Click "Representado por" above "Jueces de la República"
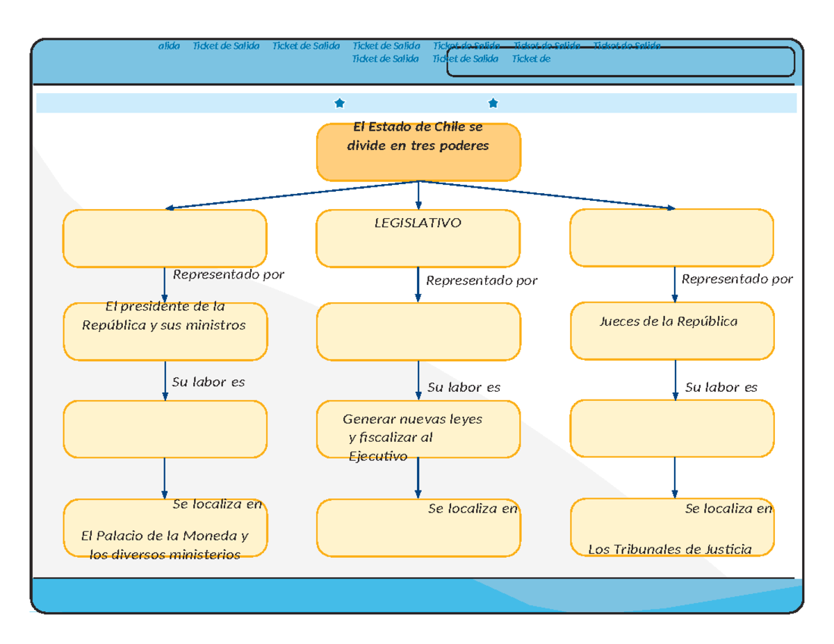The width and height of the screenshot is (834, 644). [737, 279]
